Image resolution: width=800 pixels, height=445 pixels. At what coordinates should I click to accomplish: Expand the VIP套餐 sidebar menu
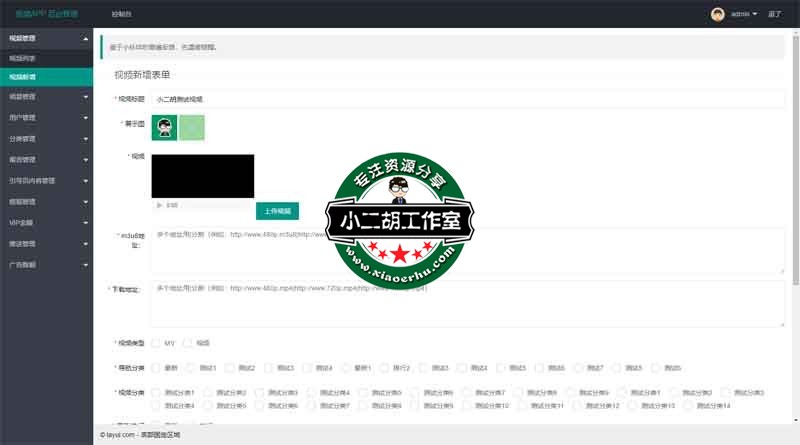(x=45, y=222)
